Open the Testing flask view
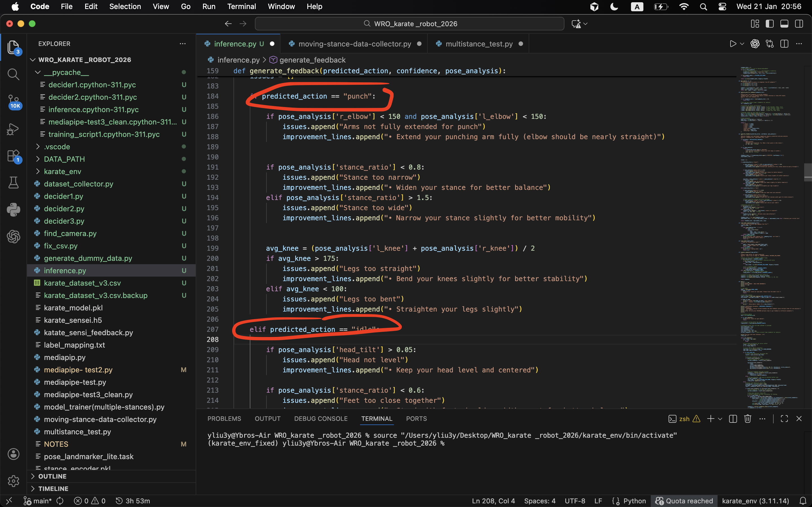812x507 pixels. [x=14, y=183]
